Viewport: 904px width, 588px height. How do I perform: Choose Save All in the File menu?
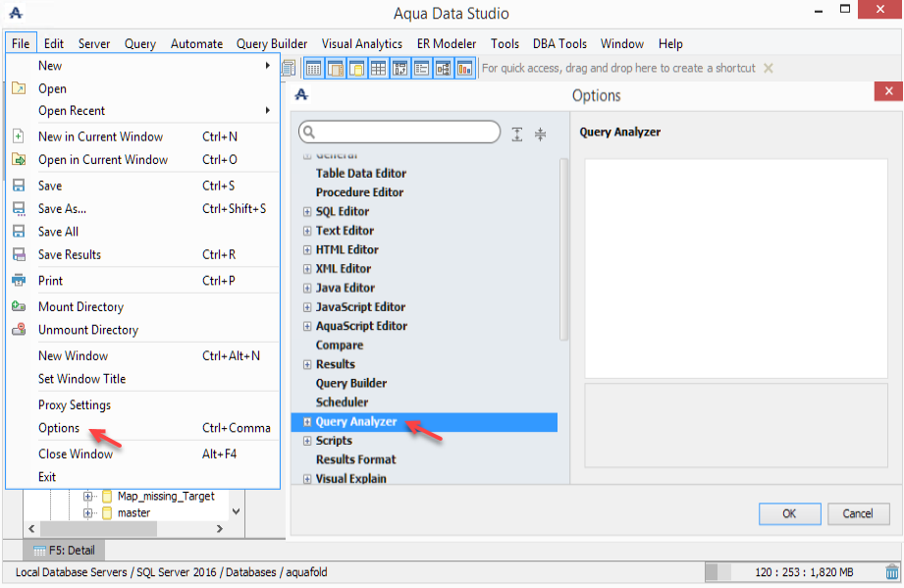tap(143, 231)
